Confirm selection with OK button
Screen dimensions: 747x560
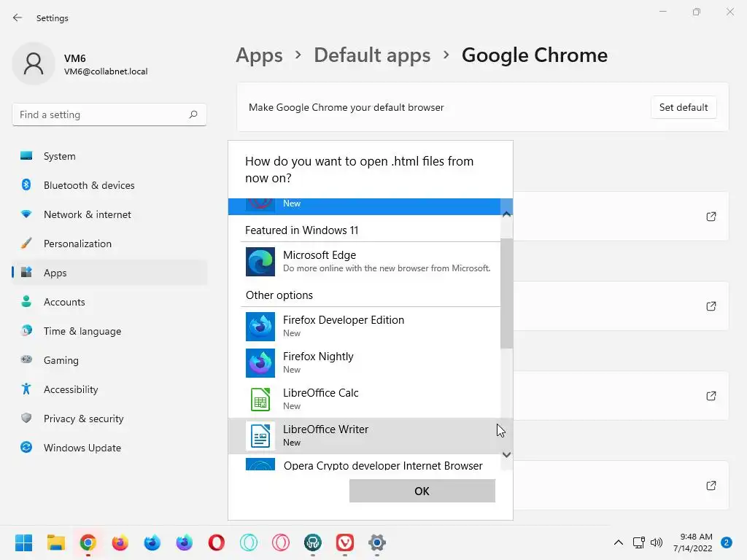422,491
